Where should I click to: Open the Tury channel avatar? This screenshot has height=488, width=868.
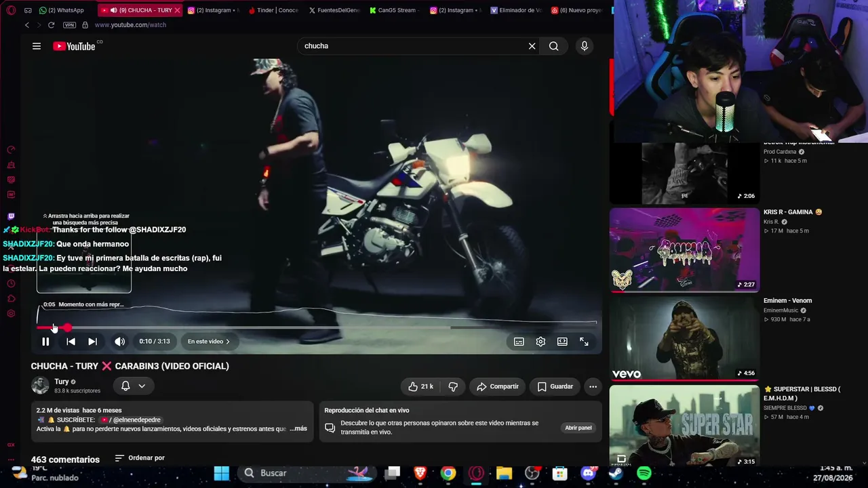coord(40,386)
